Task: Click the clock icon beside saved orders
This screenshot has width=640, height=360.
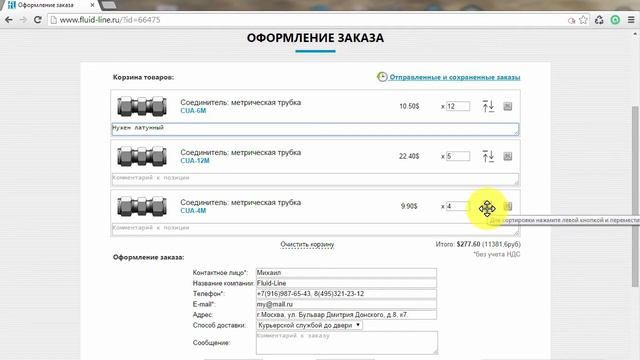Action: [382, 77]
